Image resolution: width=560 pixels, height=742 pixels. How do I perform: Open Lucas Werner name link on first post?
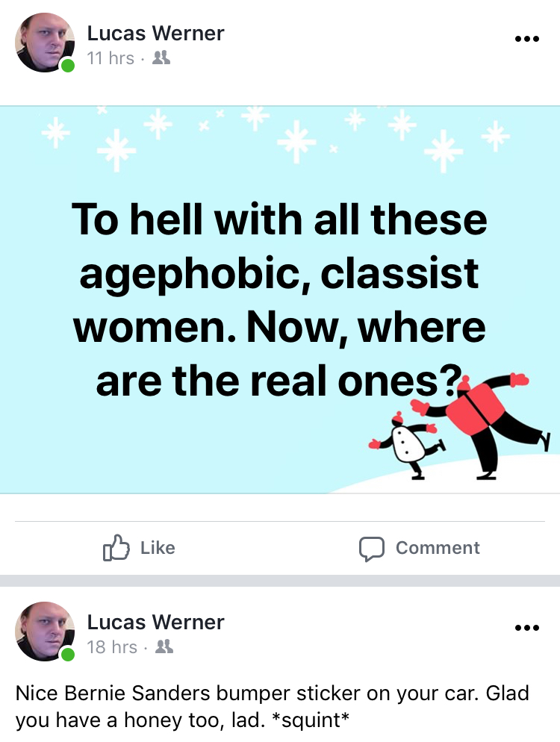coord(156,34)
